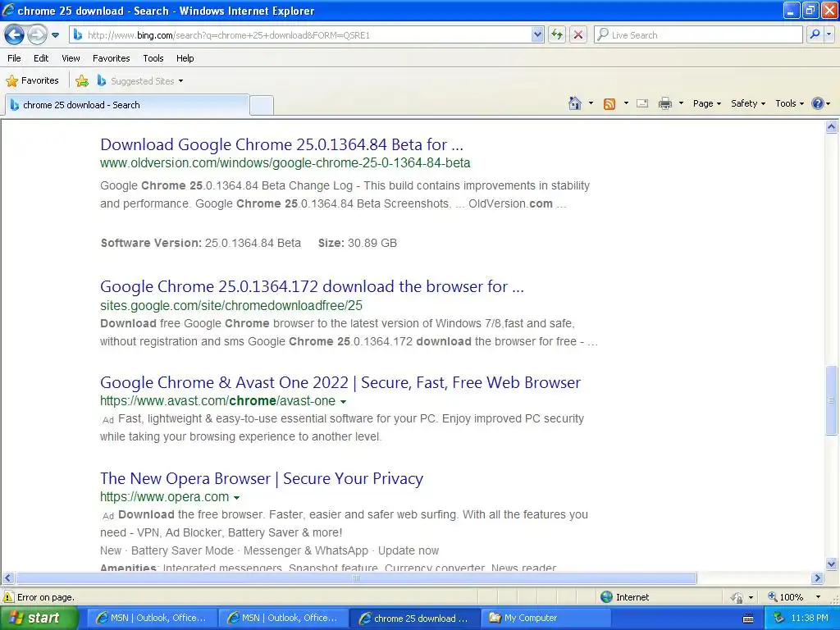
Task: Click the Internet zone globe icon
Action: point(606,597)
